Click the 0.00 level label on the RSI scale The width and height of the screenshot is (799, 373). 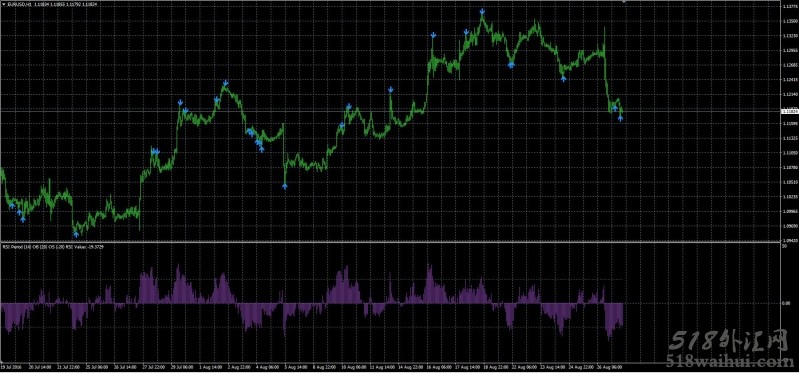(x=786, y=303)
